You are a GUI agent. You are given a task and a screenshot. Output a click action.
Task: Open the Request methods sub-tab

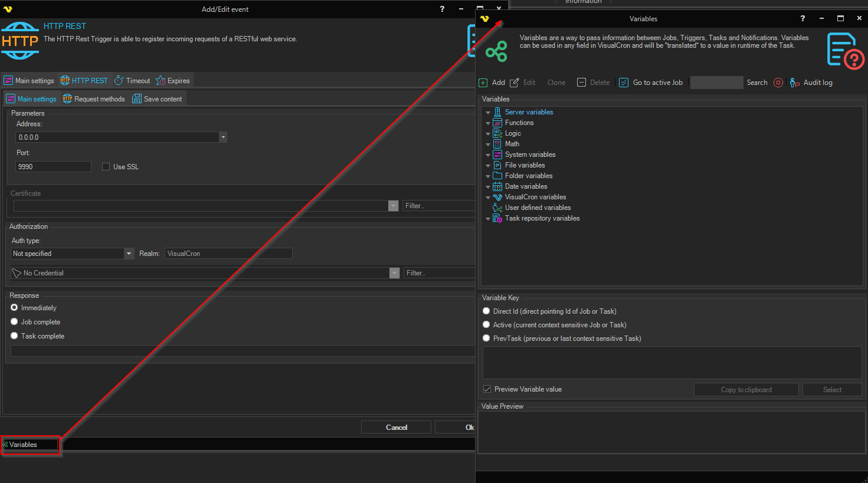point(94,99)
